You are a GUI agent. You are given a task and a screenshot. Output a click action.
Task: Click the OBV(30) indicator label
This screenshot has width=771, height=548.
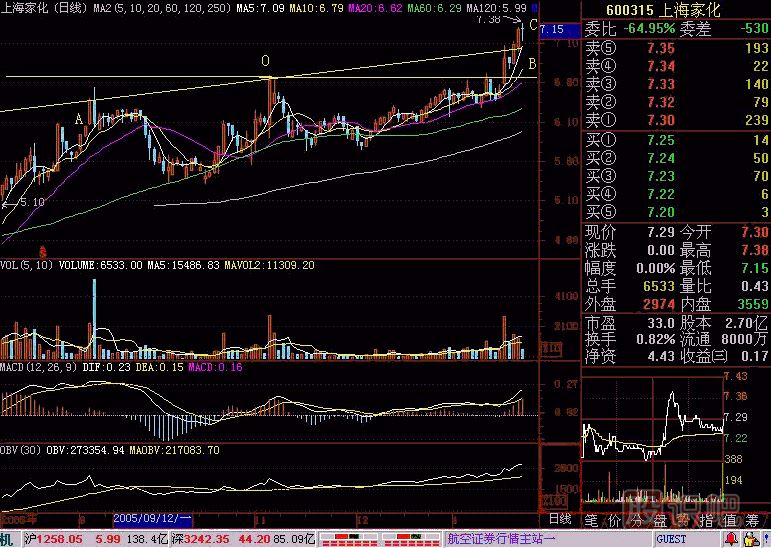(x=23, y=450)
